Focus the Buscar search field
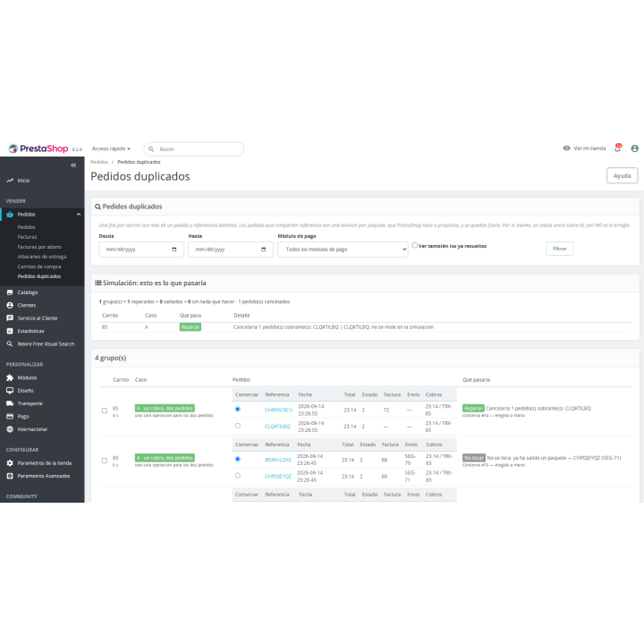This screenshot has width=644, height=644. 194,149
